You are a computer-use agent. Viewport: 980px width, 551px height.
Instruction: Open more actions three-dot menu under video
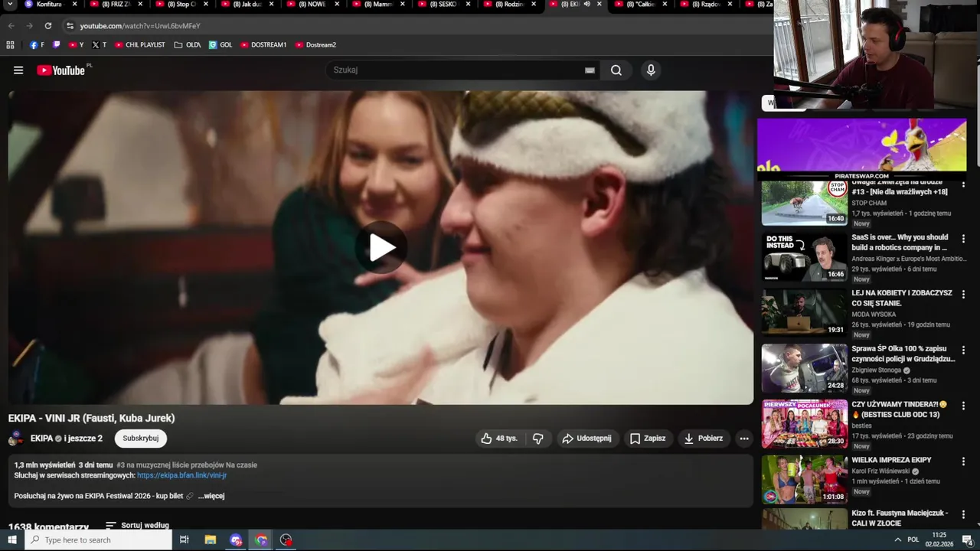click(x=744, y=439)
